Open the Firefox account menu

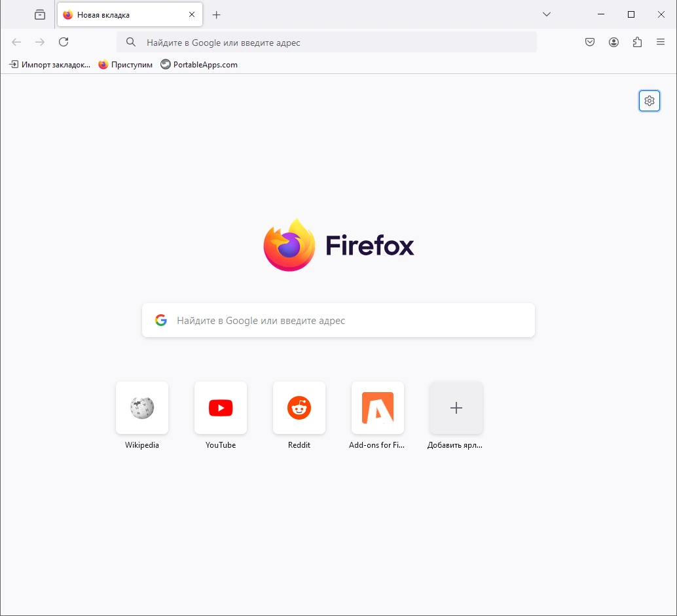point(613,42)
